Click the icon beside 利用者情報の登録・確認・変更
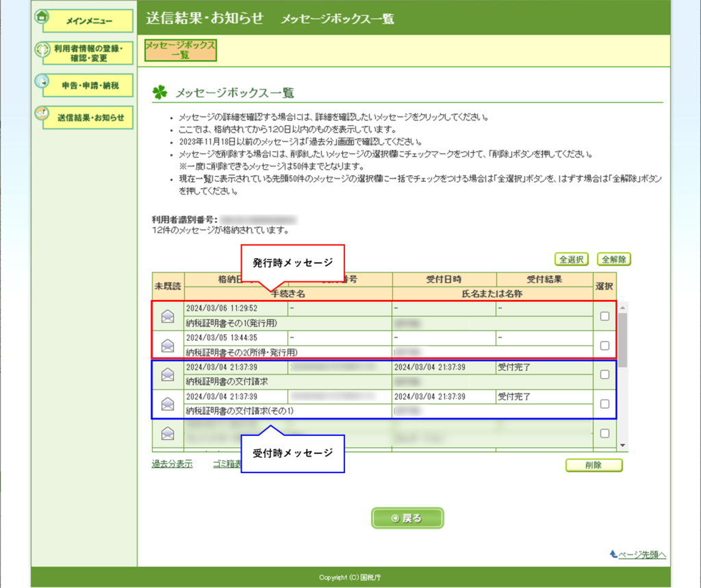Image resolution: width=701 pixels, height=588 pixels. pyautogui.click(x=42, y=49)
